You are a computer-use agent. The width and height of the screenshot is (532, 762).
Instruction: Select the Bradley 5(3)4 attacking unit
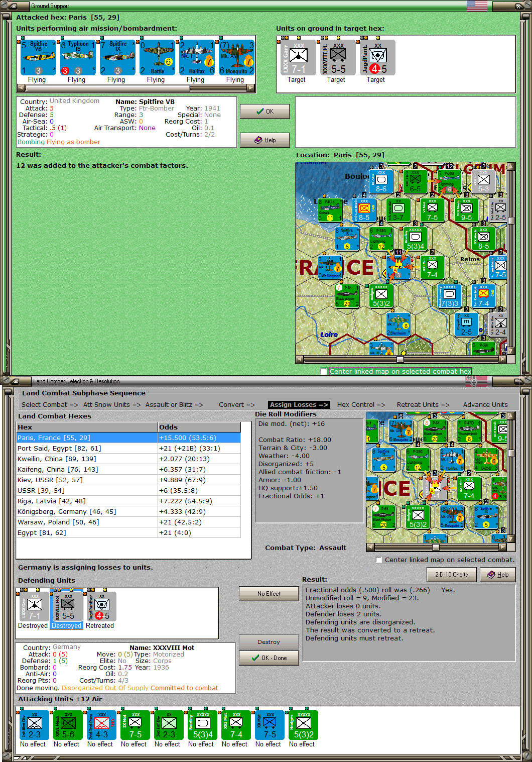click(202, 725)
